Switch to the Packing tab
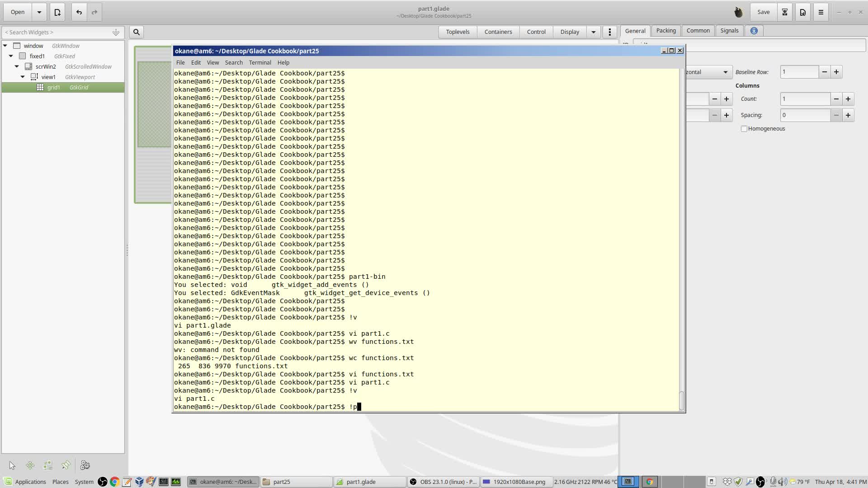Image resolution: width=868 pixels, height=488 pixels. point(666,31)
